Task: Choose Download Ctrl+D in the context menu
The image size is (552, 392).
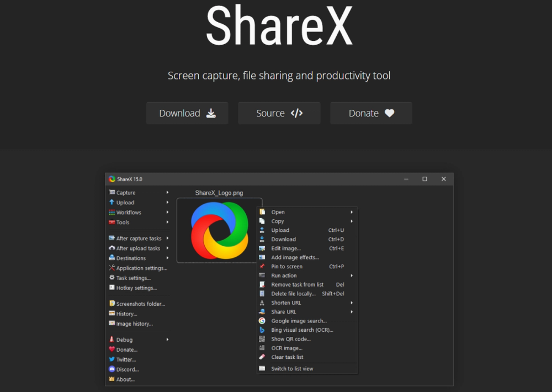Action: click(x=307, y=239)
